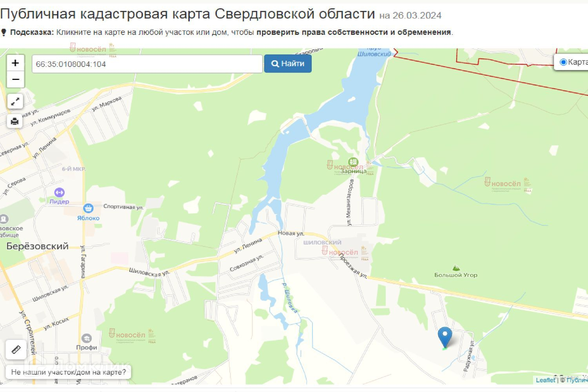
Task: Click the Берёзовский city label
Action: pos(38,246)
